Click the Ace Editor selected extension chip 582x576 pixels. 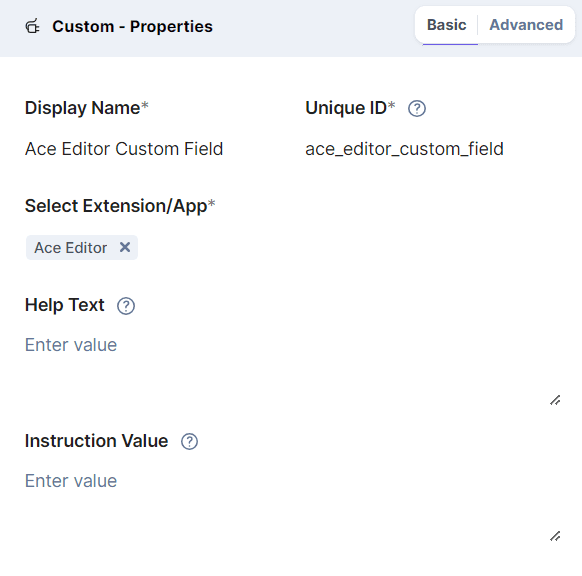tap(82, 248)
